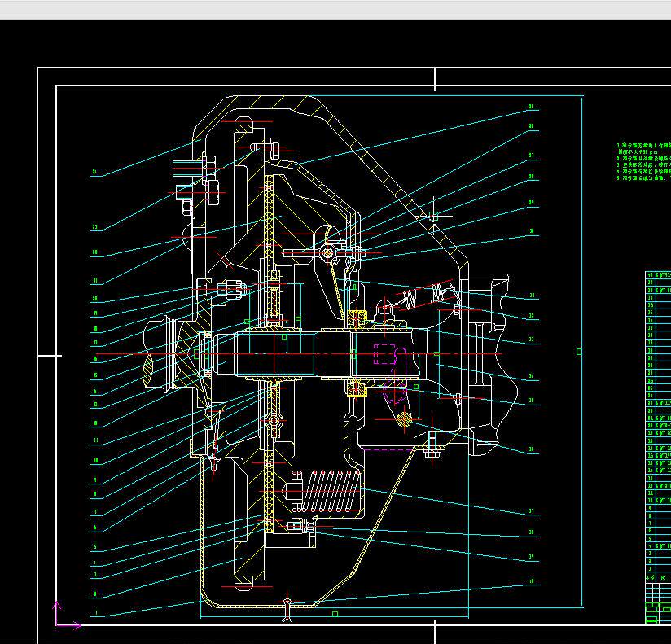Click the green numbered technical notes text block
Screen dimensions: 671x644
(643, 162)
